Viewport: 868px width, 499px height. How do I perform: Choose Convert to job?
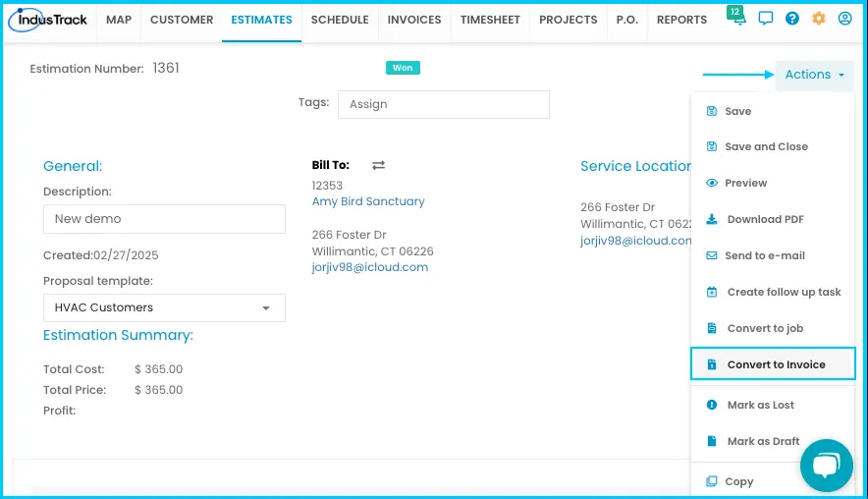click(773, 328)
